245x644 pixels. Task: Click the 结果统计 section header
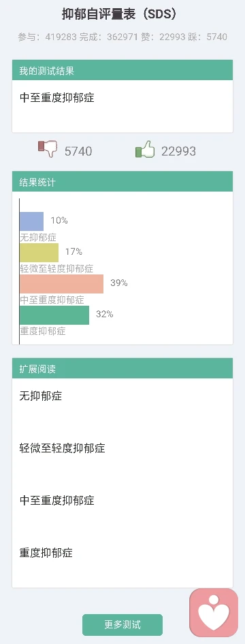(x=122, y=181)
